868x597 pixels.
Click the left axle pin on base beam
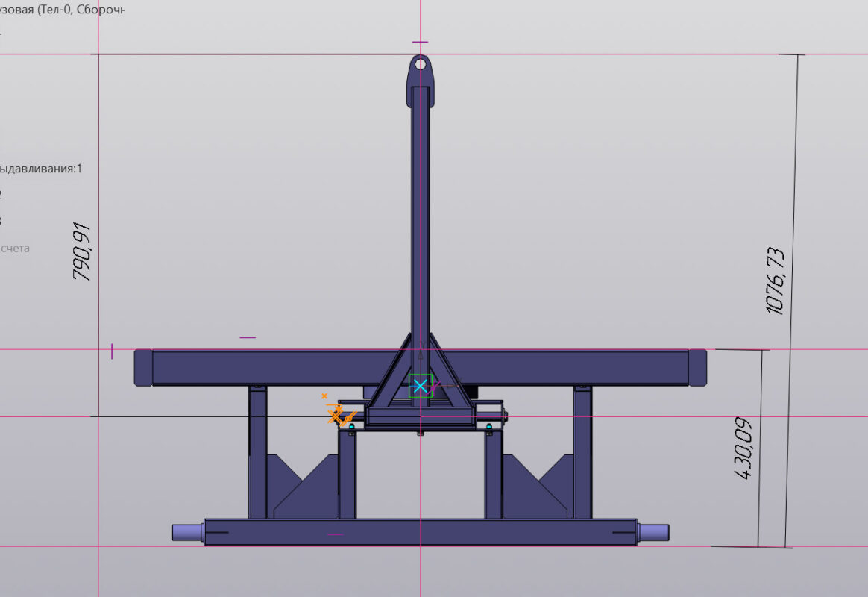(188, 532)
